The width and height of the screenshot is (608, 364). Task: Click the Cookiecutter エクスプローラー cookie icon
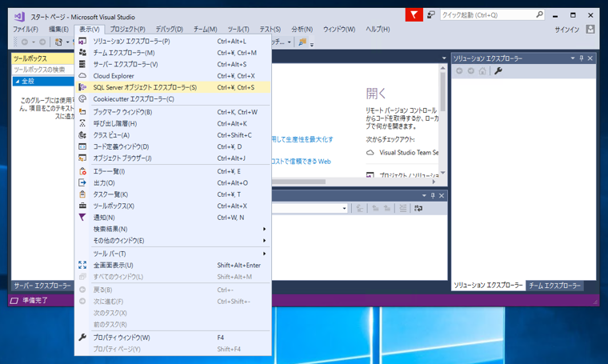click(82, 99)
